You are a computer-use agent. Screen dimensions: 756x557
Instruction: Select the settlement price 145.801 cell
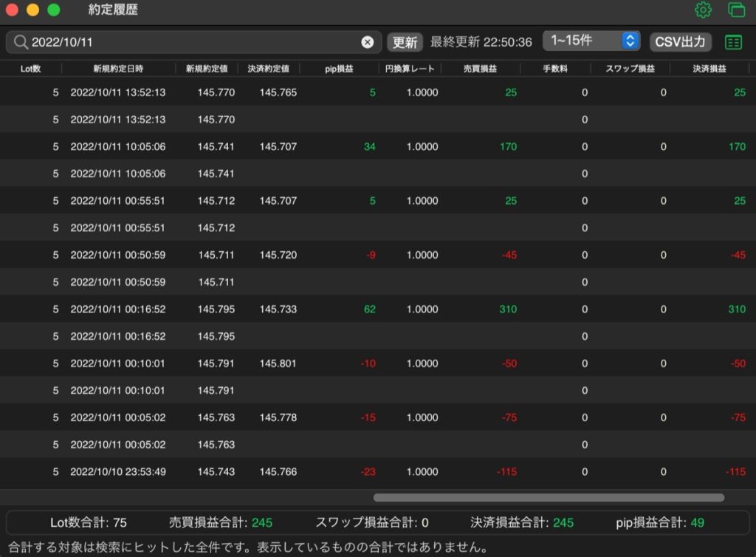278,363
